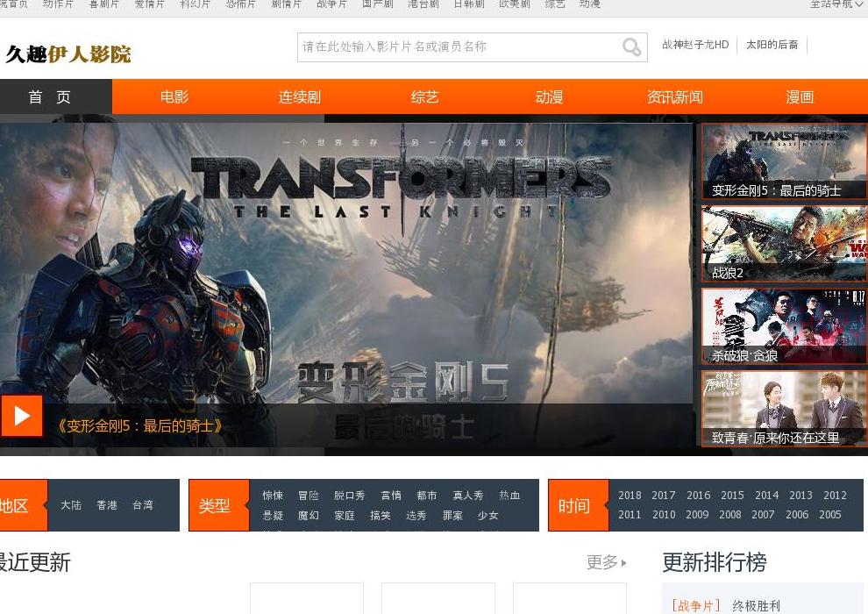868x614 pixels.
Task: Filter type by 言情
Action: [x=391, y=495]
